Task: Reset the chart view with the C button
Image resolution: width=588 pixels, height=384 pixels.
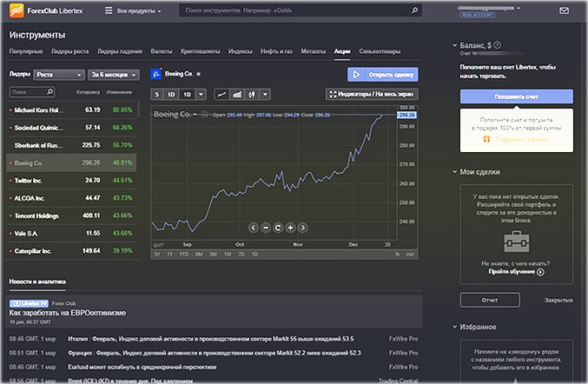Action: [x=278, y=227]
